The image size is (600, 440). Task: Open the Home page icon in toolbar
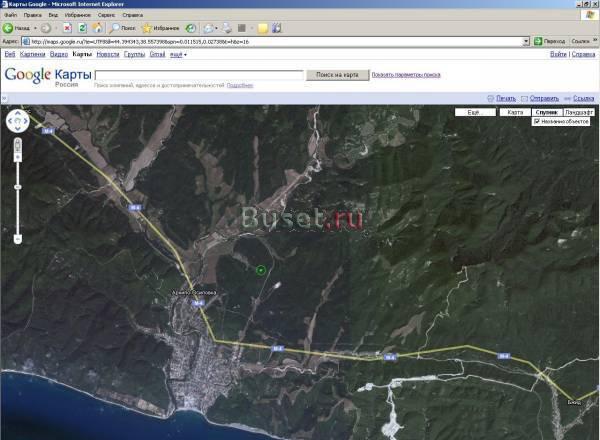(97, 28)
